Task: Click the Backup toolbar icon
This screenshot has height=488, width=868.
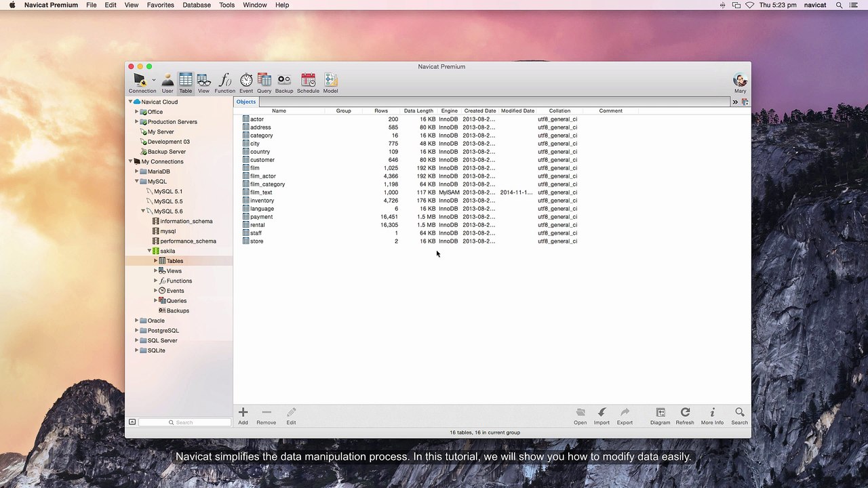Action: click(x=284, y=83)
